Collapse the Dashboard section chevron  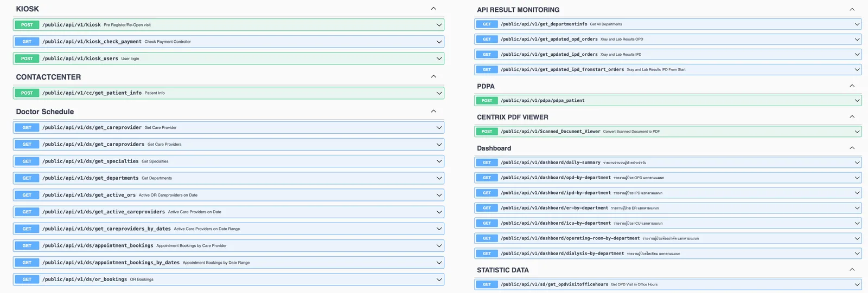(x=852, y=148)
